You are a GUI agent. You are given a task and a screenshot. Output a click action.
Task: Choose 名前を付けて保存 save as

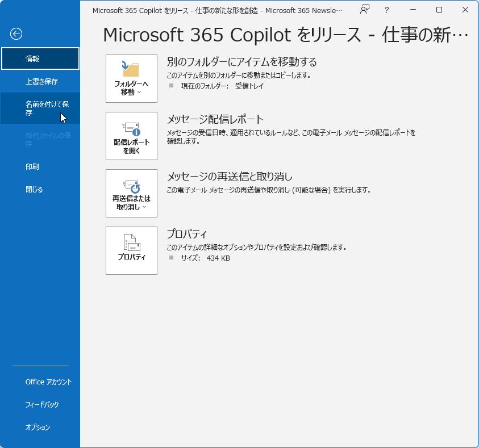click(x=40, y=108)
